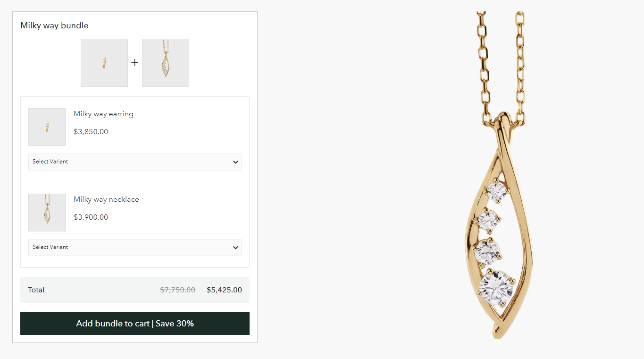Click the earring thumbnail in the bundle header

point(104,63)
